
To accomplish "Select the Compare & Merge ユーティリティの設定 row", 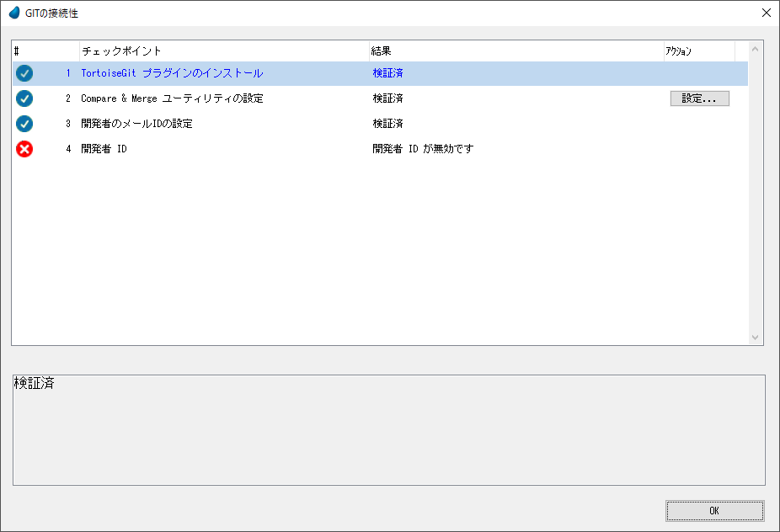I will tap(172, 98).
